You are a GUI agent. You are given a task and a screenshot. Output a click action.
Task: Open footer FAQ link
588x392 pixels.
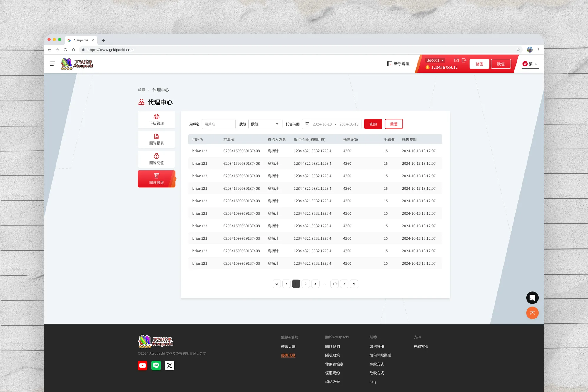coord(373,382)
